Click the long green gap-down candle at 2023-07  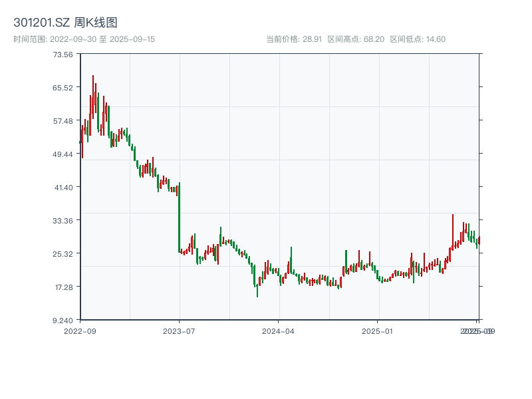(179, 217)
